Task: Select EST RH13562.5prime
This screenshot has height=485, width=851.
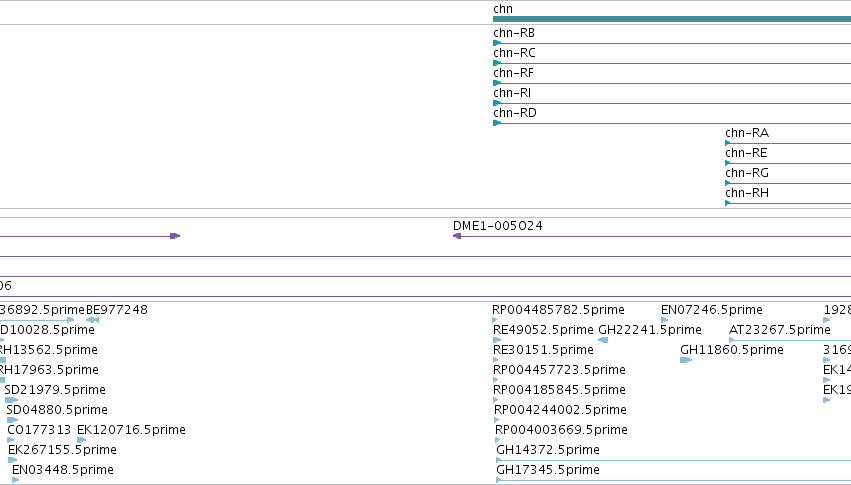Action: click(48, 350)
